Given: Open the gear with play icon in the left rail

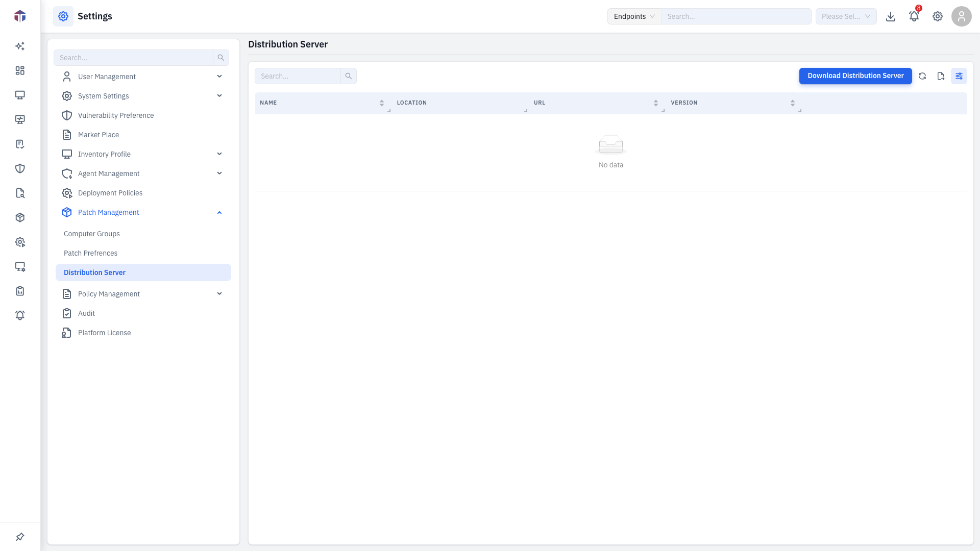Looking at the screenshot, I should click(x=20, y=242).
